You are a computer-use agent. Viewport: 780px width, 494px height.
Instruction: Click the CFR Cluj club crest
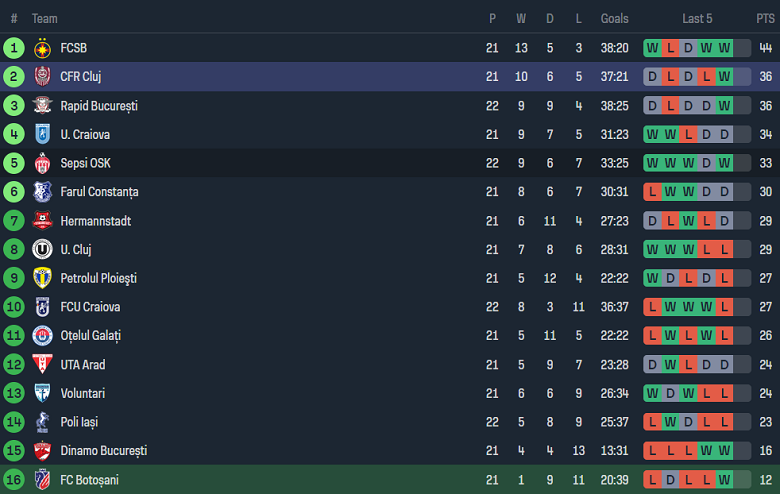coord(42,77)
